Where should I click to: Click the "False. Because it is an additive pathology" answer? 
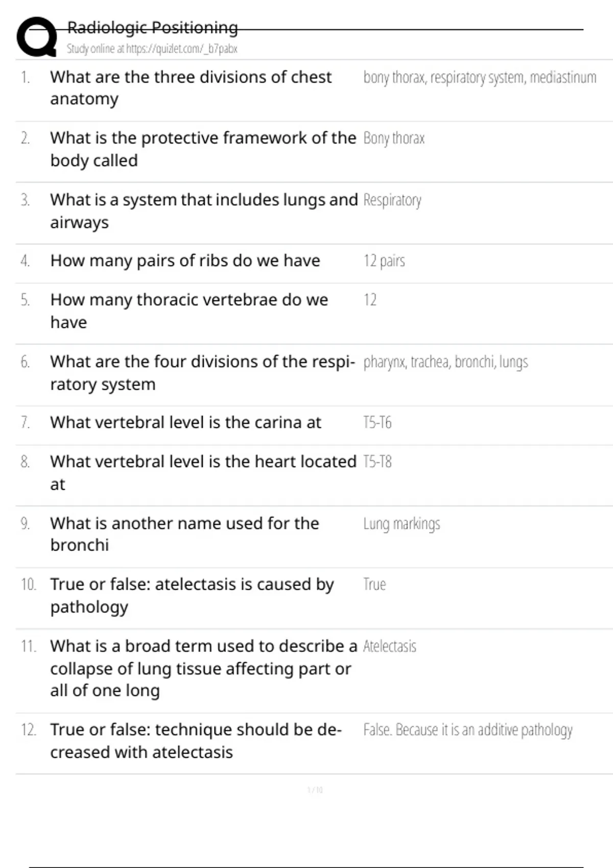pyautogui.click(x=467, y=730)
